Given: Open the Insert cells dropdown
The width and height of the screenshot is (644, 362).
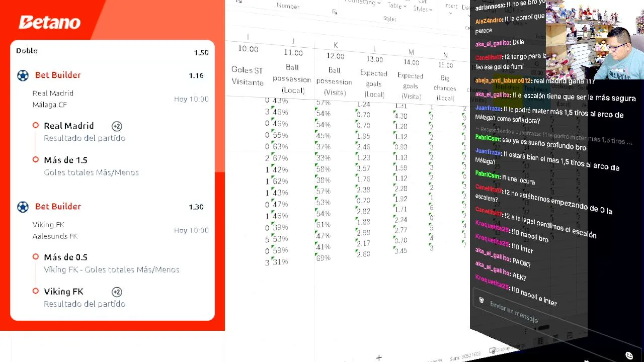Looking at the screenshot, I should (451, 7).
